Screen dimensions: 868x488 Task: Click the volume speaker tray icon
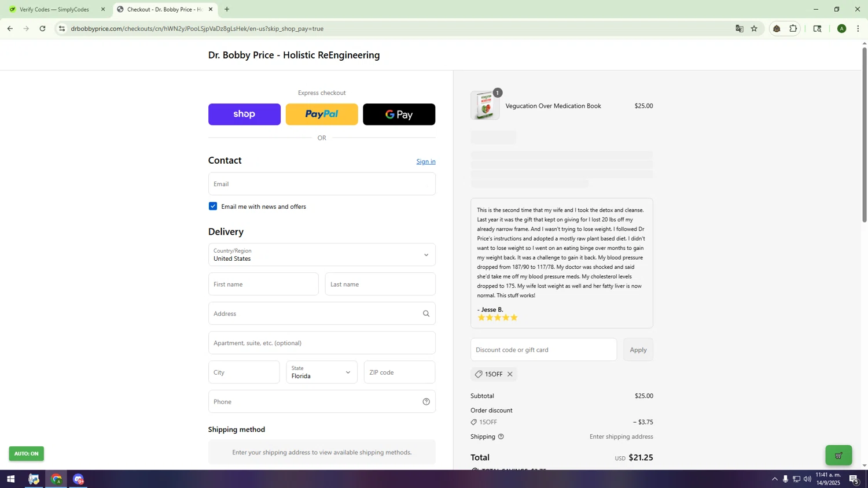(x=807, y=479)
